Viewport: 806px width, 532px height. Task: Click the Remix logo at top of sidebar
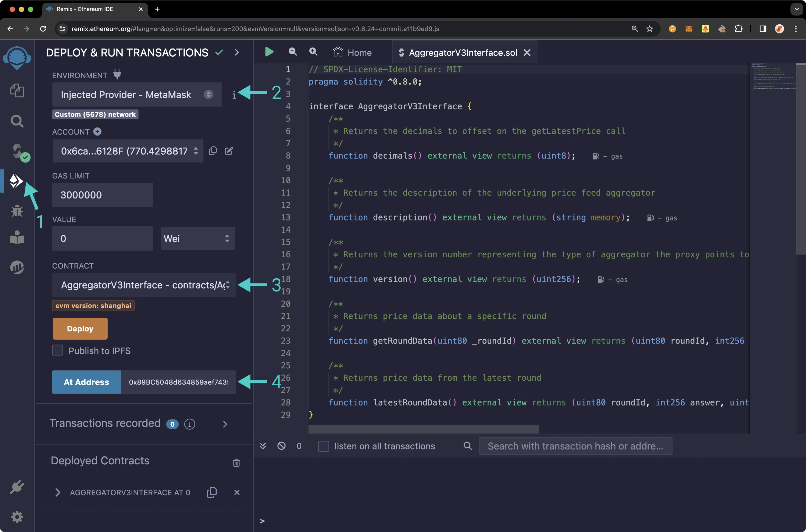[x=17, y=58]
